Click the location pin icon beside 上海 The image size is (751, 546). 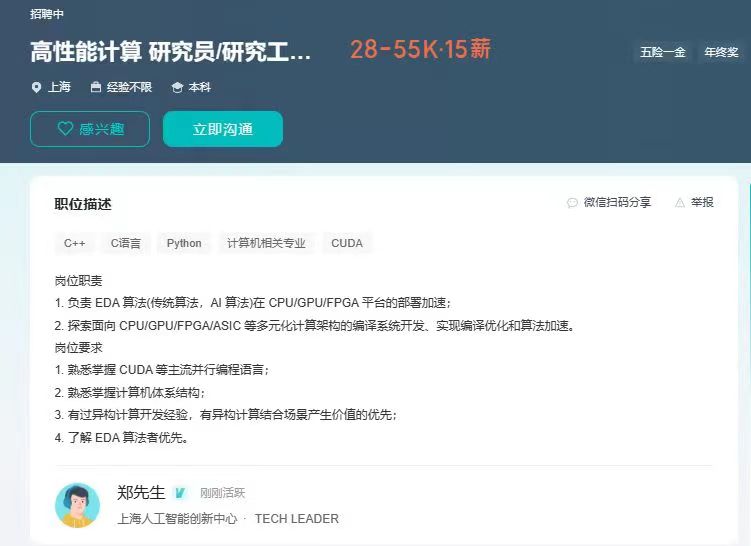(x=36, y=87)
